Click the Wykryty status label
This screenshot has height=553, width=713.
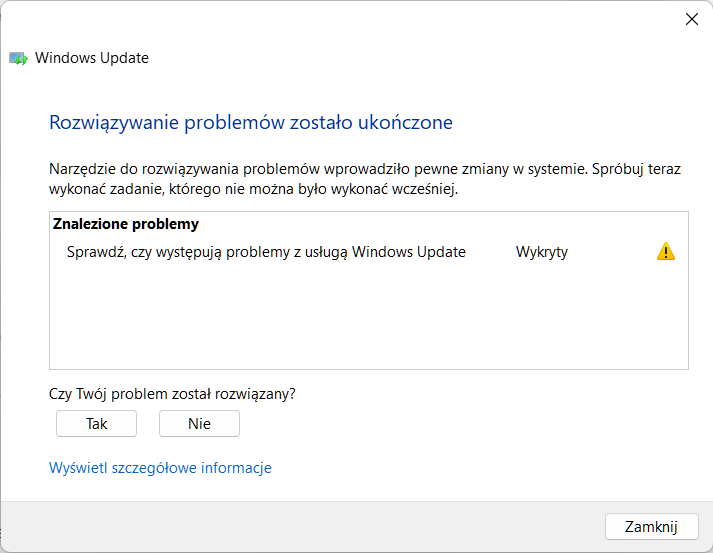point(542,252)
